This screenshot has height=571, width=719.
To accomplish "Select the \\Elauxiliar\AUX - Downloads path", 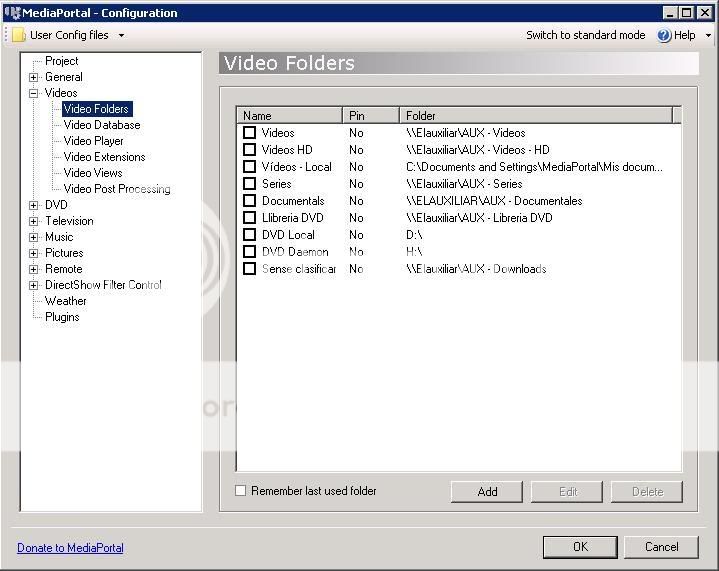I will (x=476, y=269).
